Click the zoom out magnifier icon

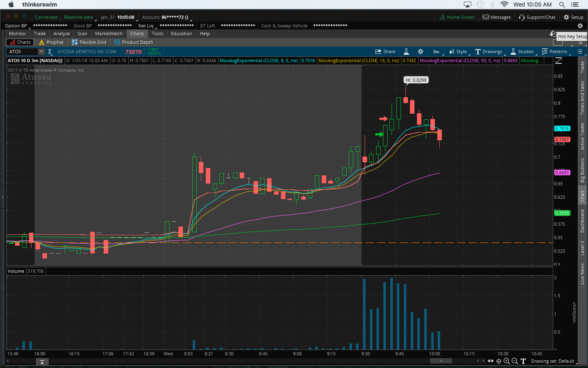click(x=515, y=361)
